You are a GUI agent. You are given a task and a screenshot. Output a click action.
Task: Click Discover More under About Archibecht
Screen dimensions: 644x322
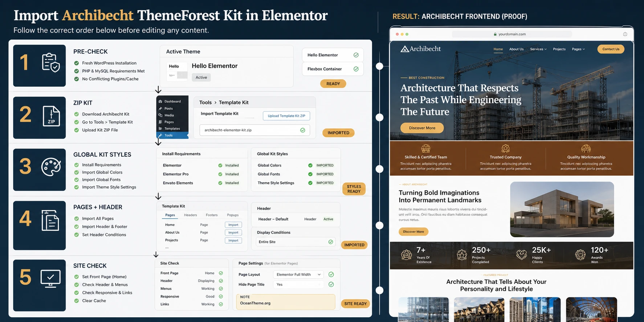pos(413,232)
